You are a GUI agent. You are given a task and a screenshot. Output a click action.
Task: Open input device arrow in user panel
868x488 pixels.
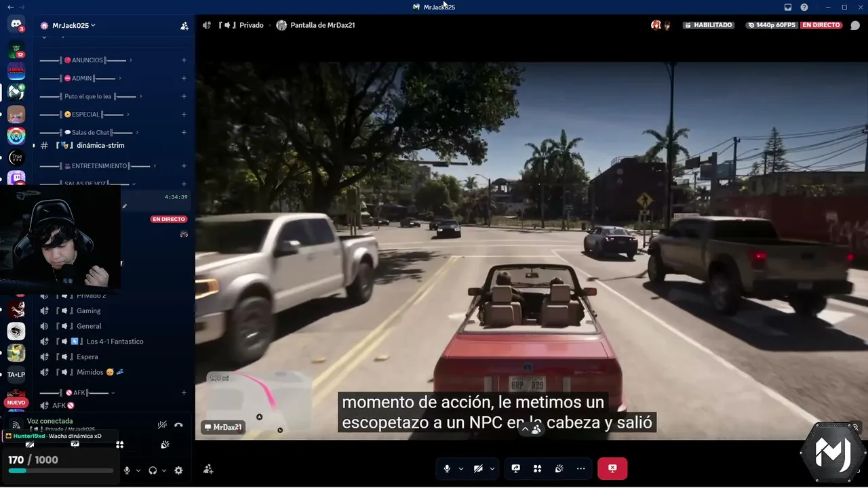click(138, 470)
